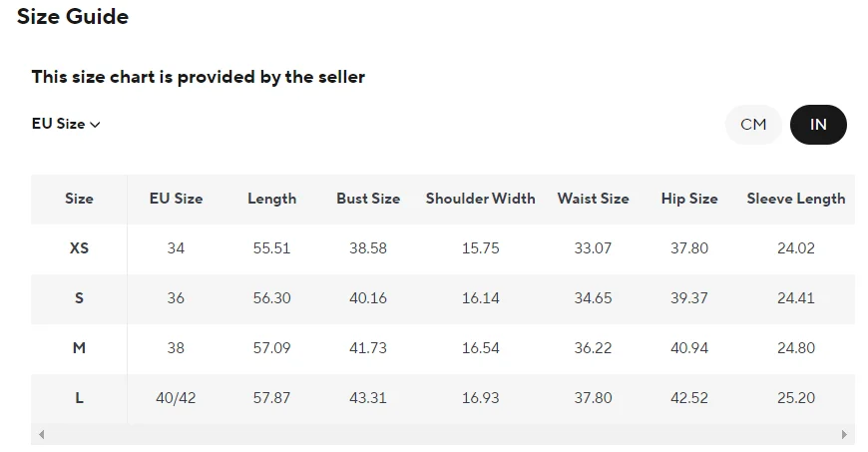Select the M size row label
This screenshot has height=452, width=868.
[79, 348]
